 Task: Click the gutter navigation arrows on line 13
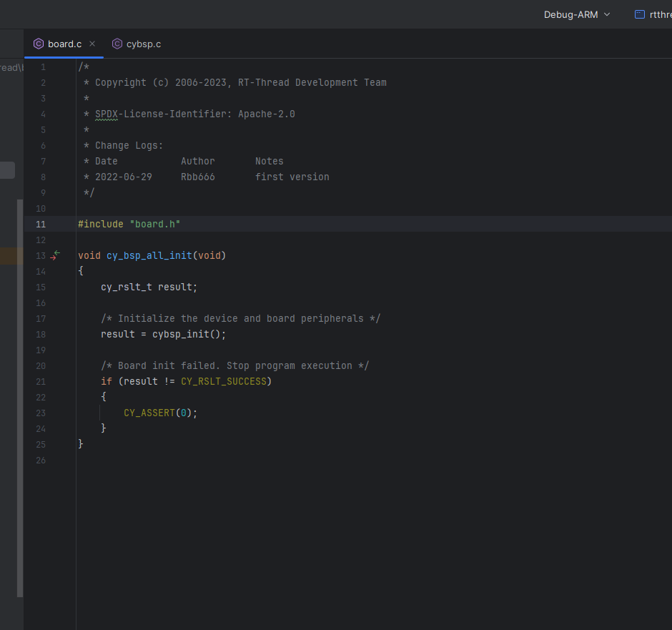coord(55,255)
